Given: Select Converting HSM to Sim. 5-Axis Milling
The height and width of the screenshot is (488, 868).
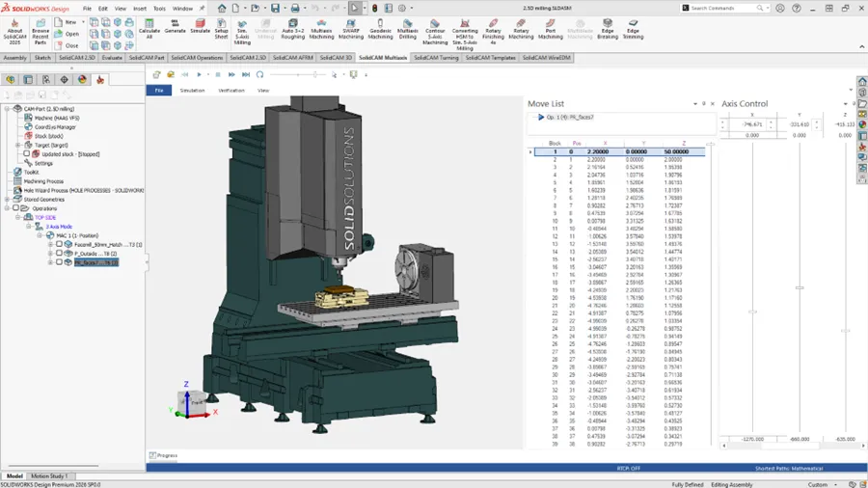Looking at the screenshot, I should [x=465, y=35].
